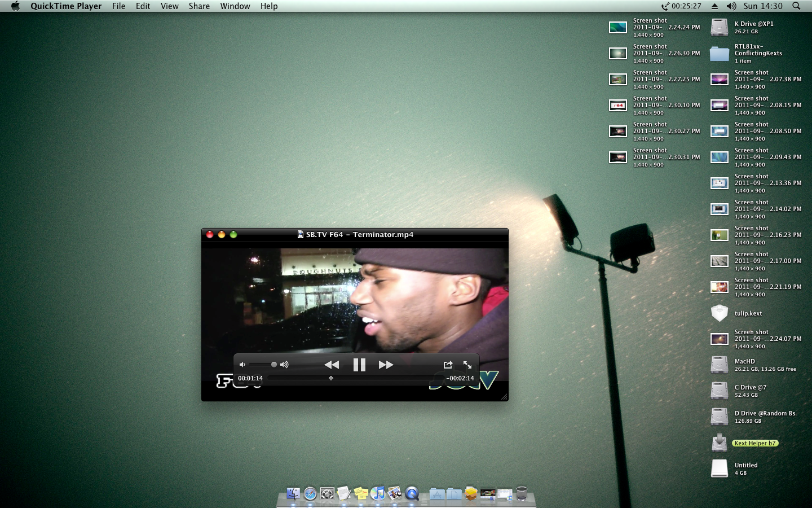The height and width of the screenshot is (508, 812).
Task: Select the screenshot taken at 2.30.27 PM
Action: coord(618,131)
